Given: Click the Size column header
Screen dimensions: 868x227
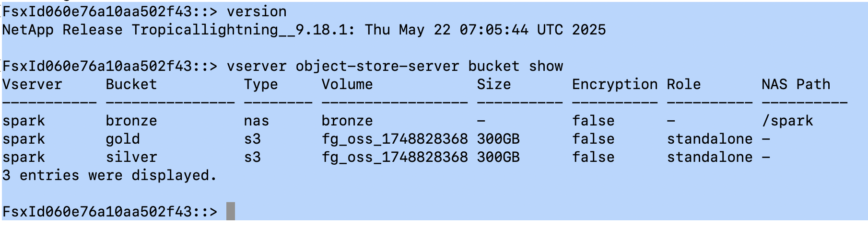Looking at the screenshot, I should click(x=494, y=84).
